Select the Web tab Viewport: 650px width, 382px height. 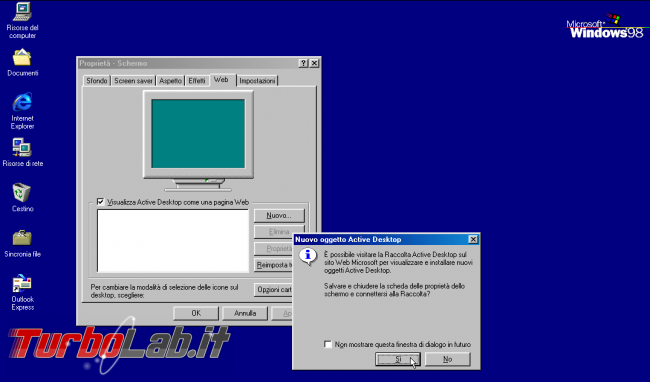point(221,80)
